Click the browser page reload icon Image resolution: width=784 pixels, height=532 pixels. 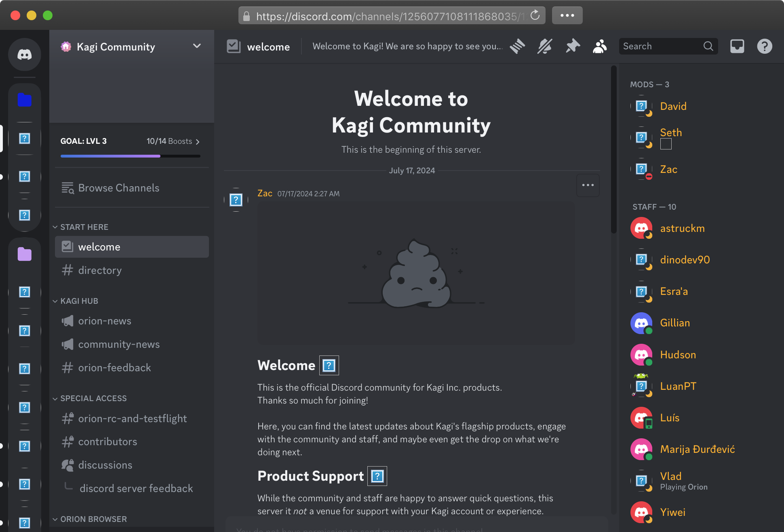pyautogui.click(x=535, y=15)
